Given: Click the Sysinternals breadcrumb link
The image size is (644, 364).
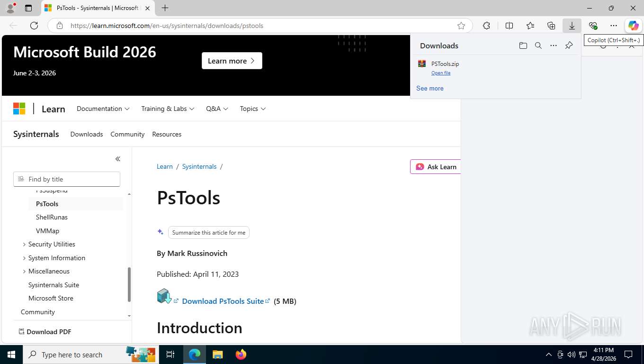Looking at the screenshot, I should tap(199, 166).
